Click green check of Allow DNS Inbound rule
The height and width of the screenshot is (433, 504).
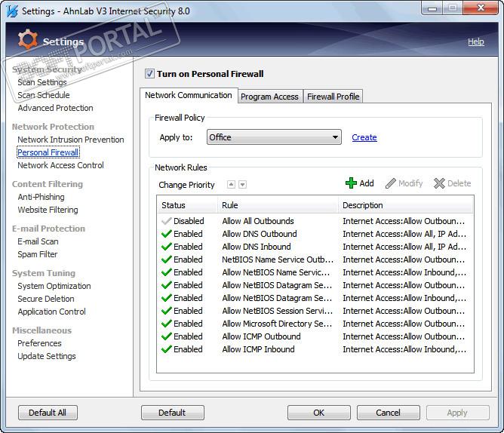tap(166, 247)
